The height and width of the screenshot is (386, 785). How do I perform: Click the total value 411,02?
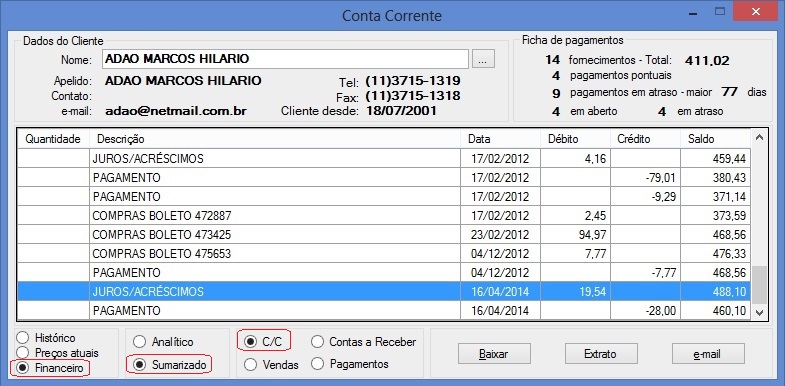point(707,61)
